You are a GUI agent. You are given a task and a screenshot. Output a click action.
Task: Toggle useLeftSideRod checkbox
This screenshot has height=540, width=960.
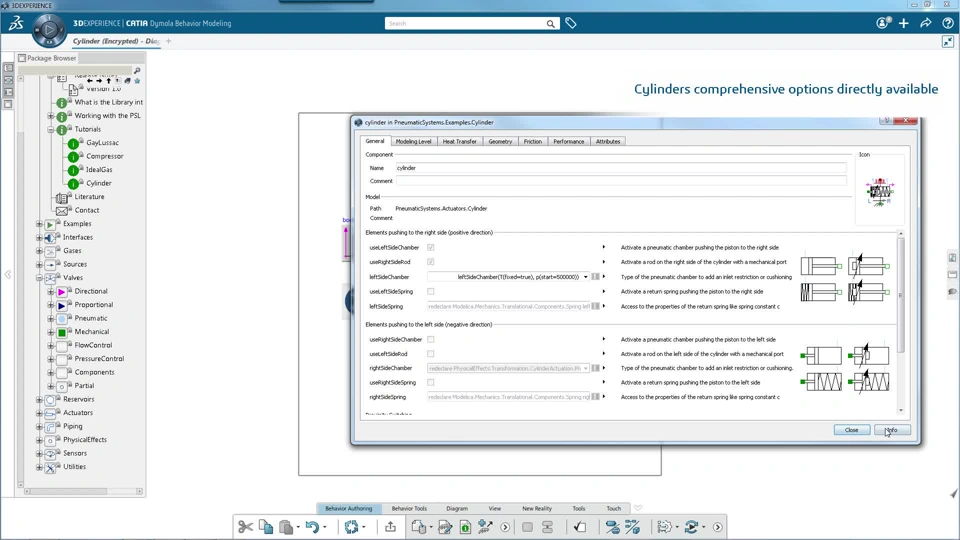click(431, 354)
